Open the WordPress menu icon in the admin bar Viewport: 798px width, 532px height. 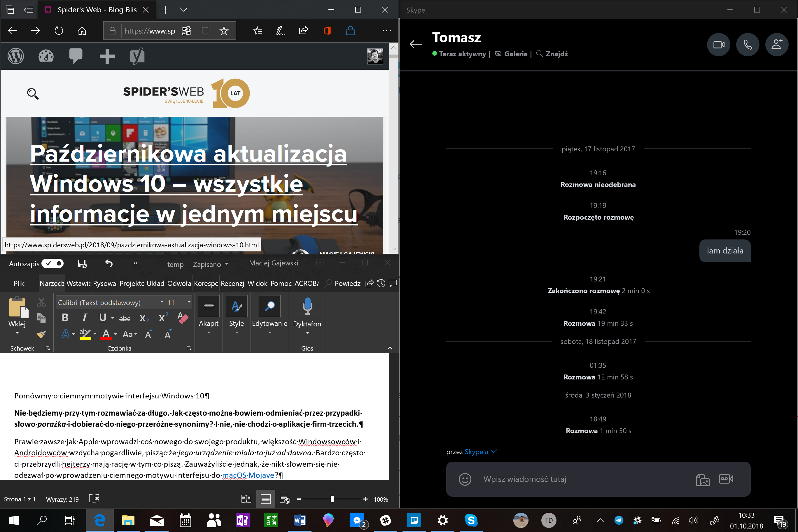[16, 56]
